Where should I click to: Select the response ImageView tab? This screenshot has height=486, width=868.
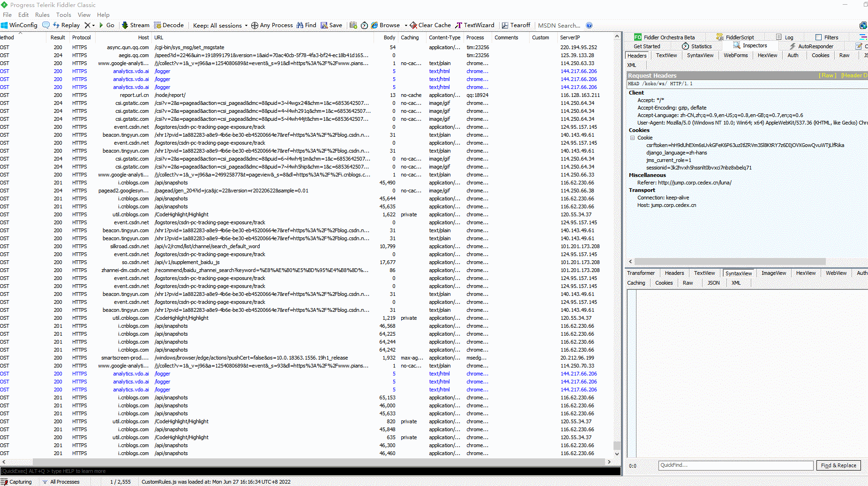click(x=773, y=273)
